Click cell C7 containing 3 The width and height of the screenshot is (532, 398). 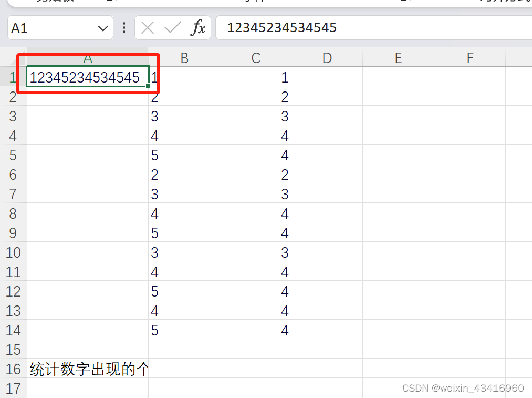point(255,194)
